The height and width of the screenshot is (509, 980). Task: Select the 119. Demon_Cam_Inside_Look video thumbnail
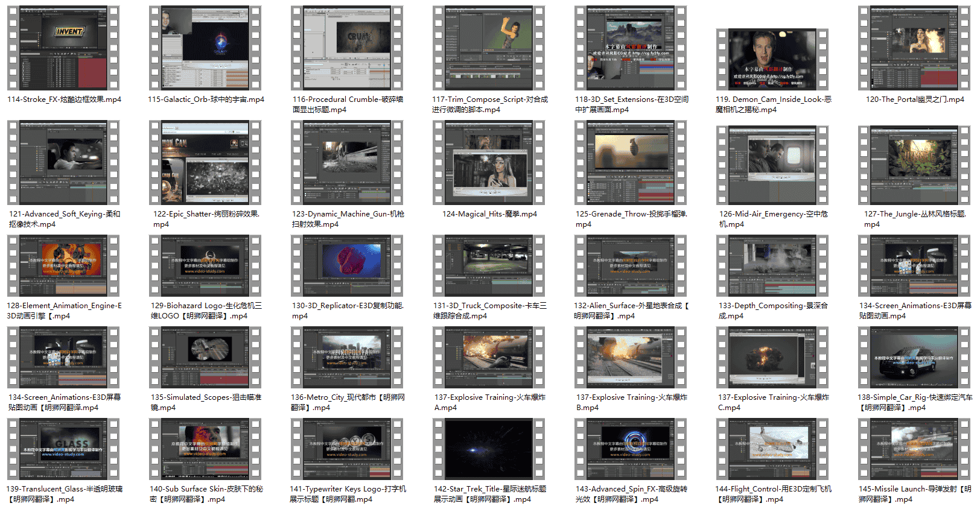(772, 60)
